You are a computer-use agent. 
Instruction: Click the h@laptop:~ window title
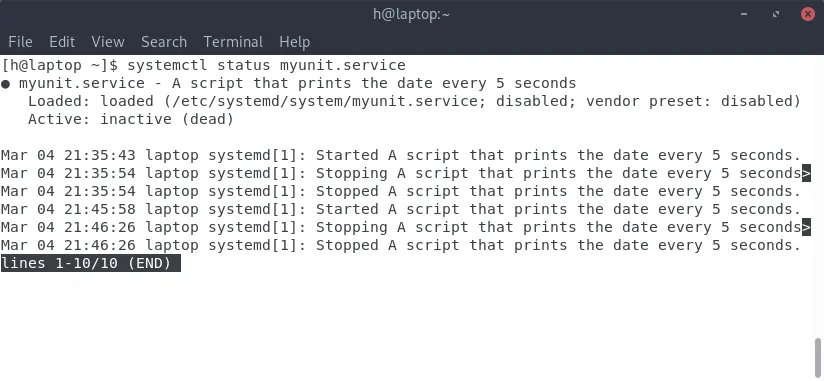point(411,14)
